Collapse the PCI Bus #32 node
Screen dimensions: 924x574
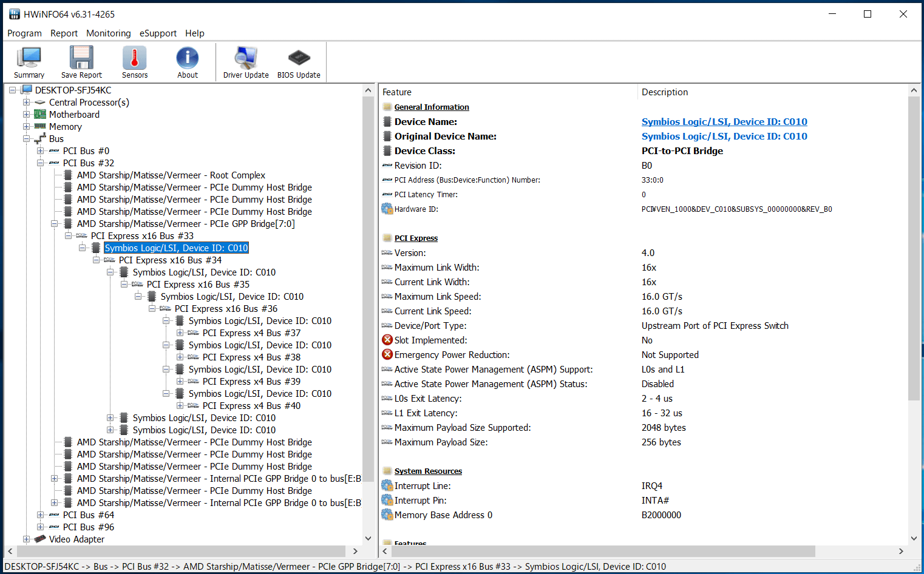click(x=40, y=163)
